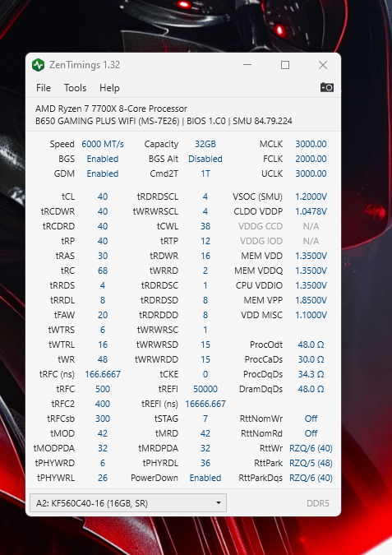392x555 pixels.
Task: Click the PowerDown Enabled value
Action: click(205, 478)
